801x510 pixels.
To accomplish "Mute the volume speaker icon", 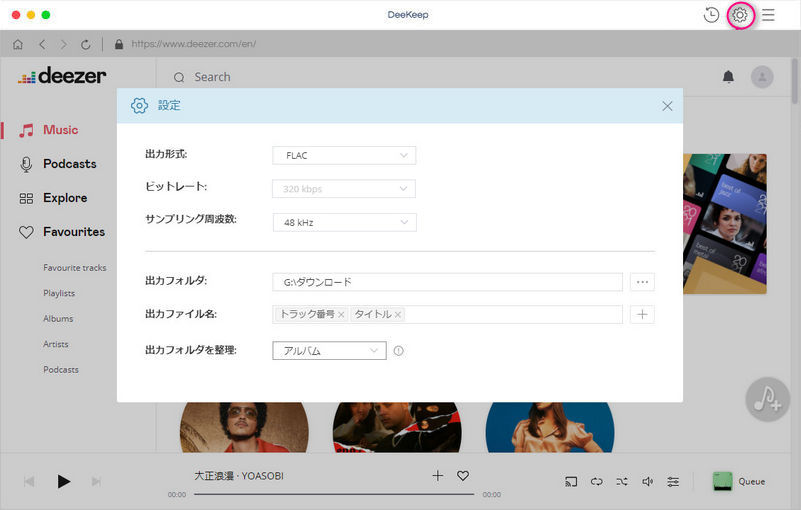I will [x=647, y=481].
